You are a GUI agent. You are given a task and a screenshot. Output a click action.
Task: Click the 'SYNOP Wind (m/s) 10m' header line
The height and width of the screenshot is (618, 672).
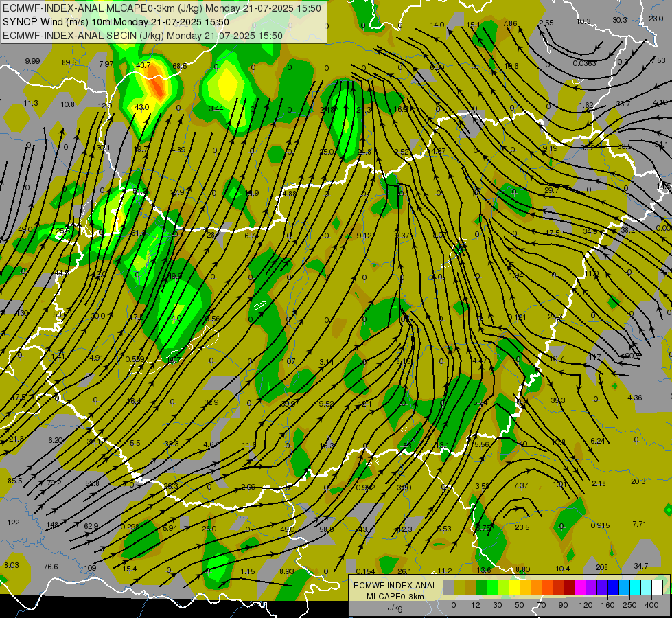116,22
